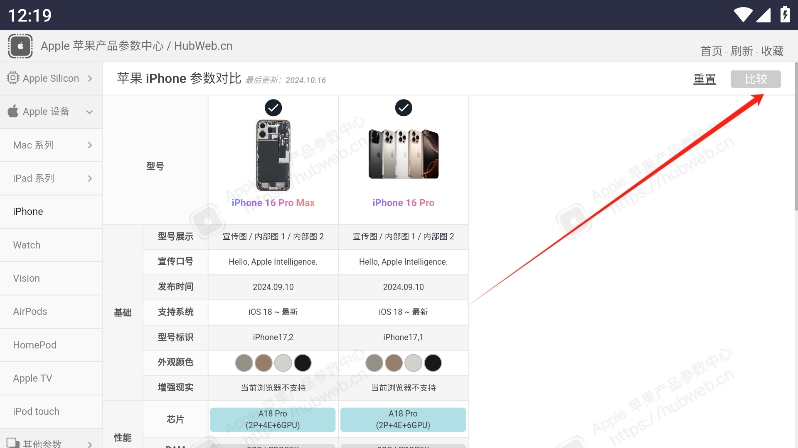
Task: Open Apple TV sidebar entry
Action: (51, 378)
